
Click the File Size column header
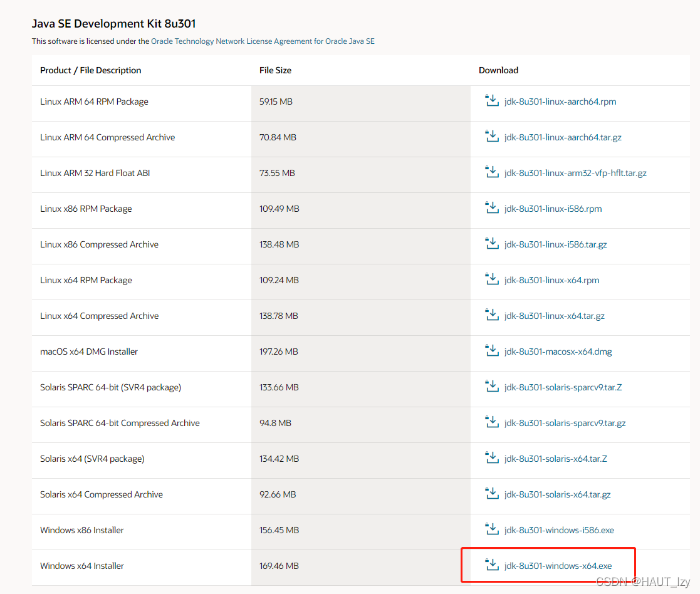[x=276, y=71]
